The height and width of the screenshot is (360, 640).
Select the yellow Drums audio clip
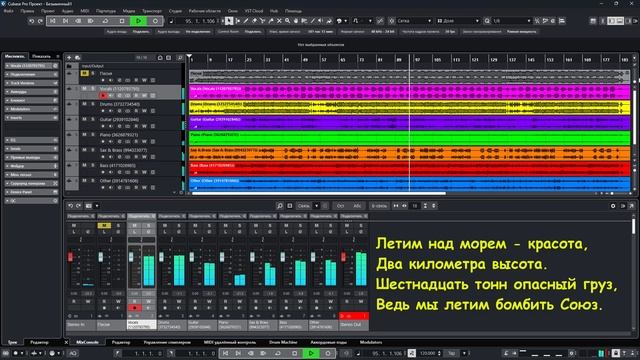409,107
